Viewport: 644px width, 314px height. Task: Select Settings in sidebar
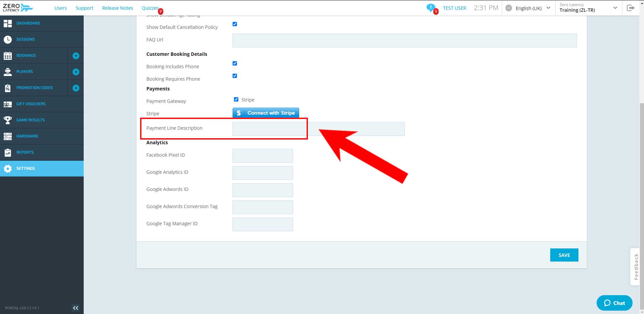point(42,168)
